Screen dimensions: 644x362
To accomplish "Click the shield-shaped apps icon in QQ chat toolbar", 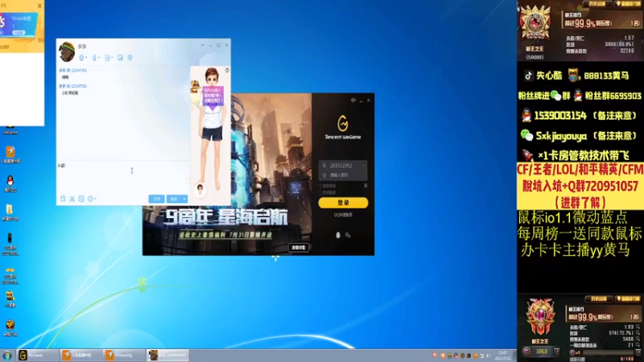I will point(130,58).
